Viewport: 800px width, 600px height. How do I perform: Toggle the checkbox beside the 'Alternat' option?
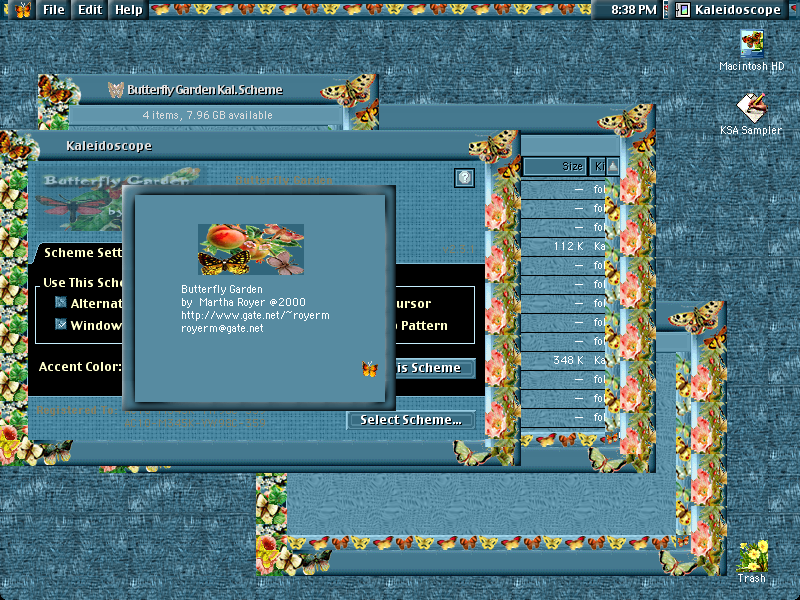click(x=61, y=303)
